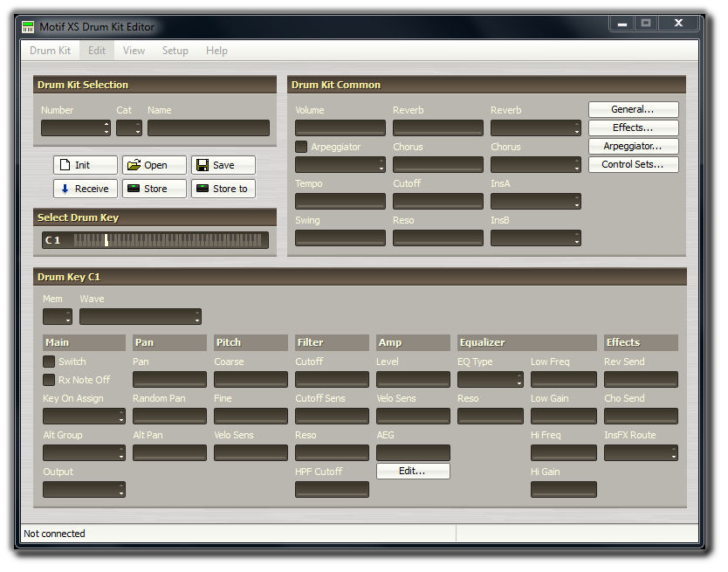Click the Chorus field next to Arpeggiator dropdown
The width and height of the screenshot is (728, 572).
438,164
